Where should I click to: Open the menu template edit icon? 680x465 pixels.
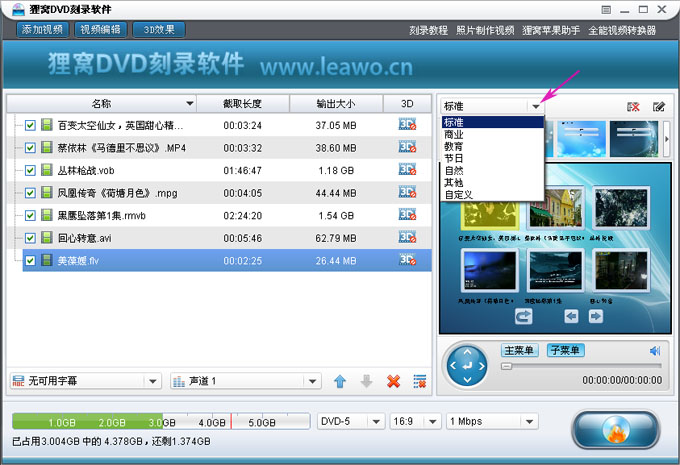click(x=659, y=106)
